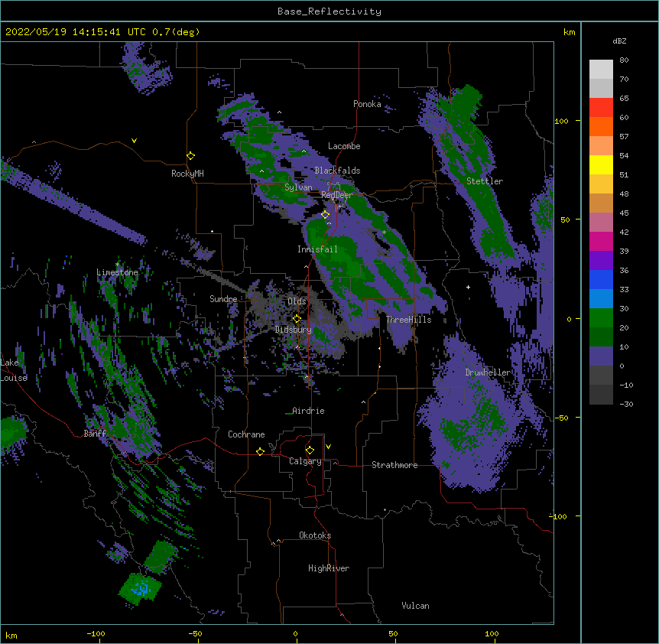This screenshot has height=644, width=659.
Task: Click the white cross marker north of Drumheller
Action: (x=468, y=287)
